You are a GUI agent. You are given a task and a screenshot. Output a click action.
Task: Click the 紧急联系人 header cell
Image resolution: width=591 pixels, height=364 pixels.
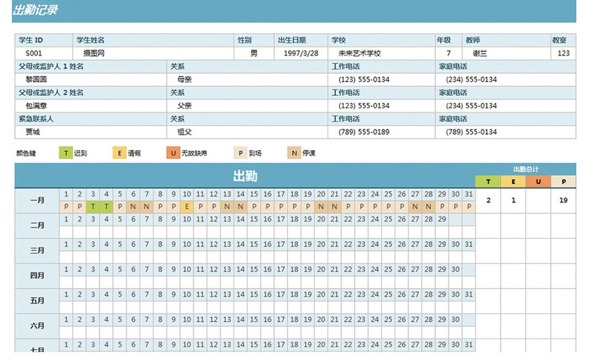(91, 119)
